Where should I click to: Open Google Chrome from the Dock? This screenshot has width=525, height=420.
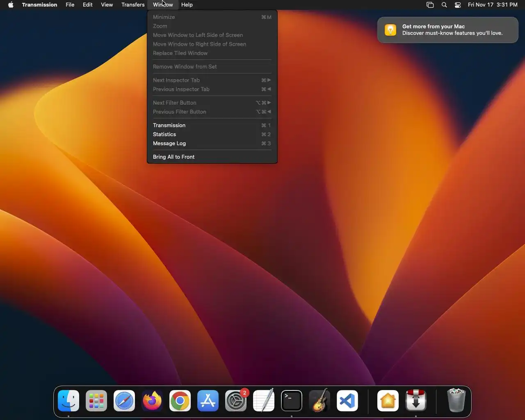tap(180, 401)
